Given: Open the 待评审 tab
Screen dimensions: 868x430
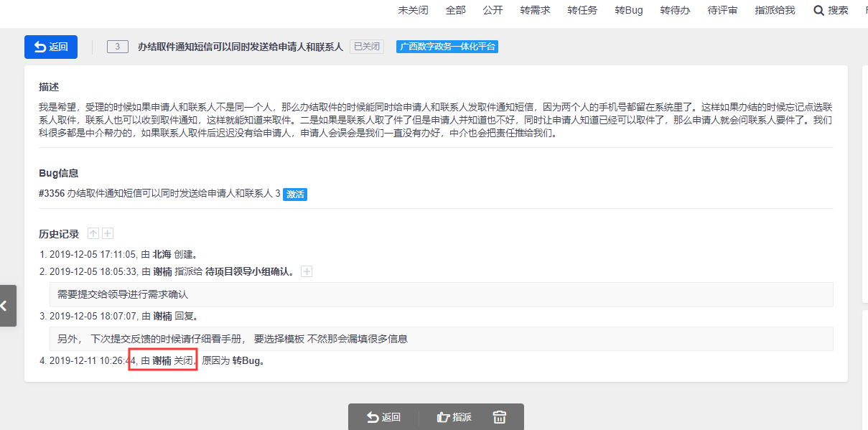Looking at the screenshot, I should [722, 10].
